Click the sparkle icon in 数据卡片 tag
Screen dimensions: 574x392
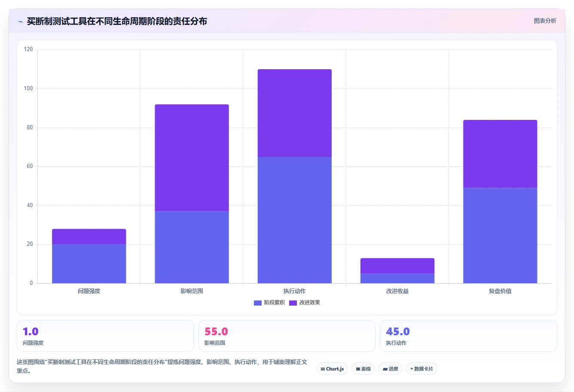[412, 369]
